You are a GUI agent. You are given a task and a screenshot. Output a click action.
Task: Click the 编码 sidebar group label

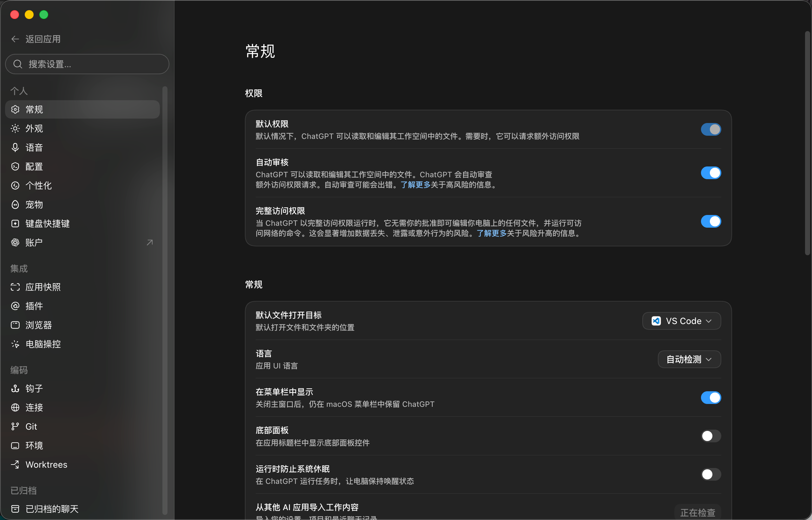tap(19, 370)
